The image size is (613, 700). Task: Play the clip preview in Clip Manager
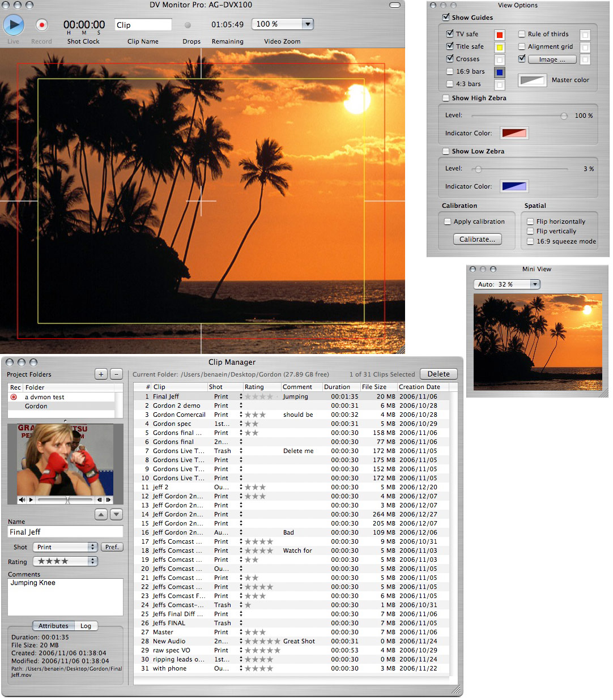tap(31, 500)
